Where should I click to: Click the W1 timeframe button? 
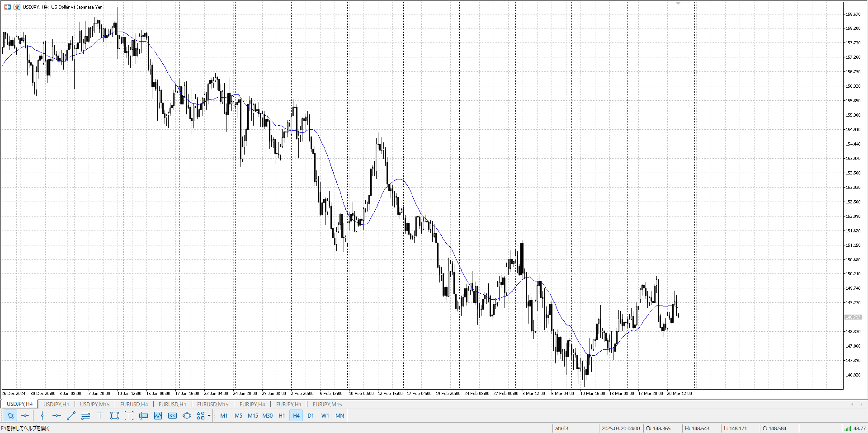pyautogui.click(x=325, y=416)
